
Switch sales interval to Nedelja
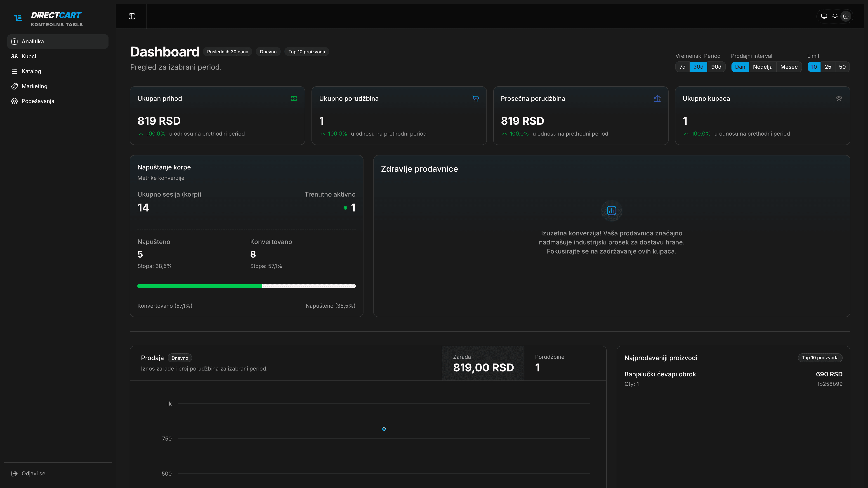point(762,67)
